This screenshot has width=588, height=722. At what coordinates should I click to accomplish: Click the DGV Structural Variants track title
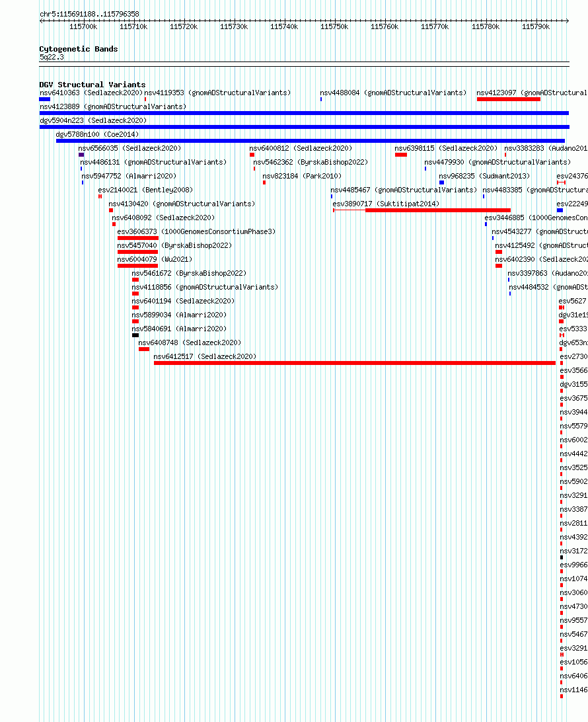(92, 84)
